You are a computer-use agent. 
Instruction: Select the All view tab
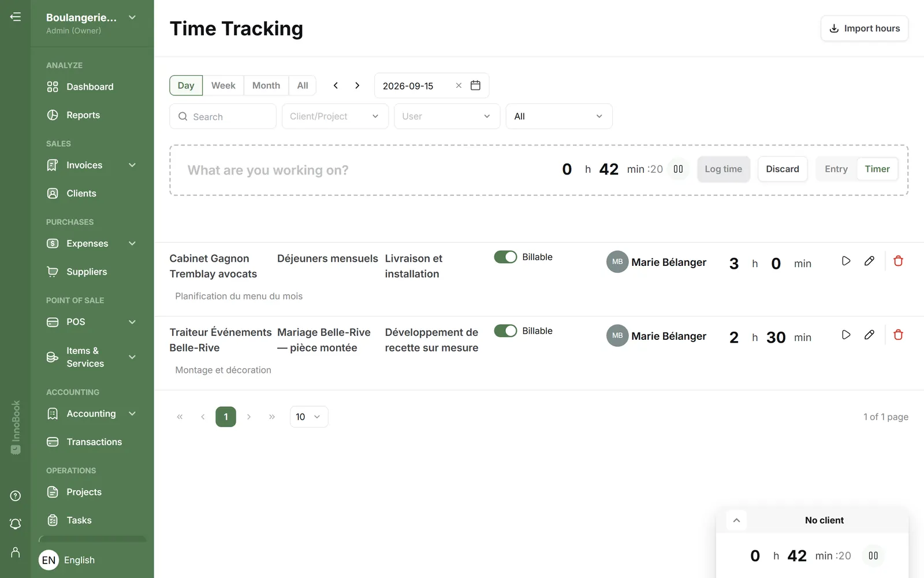pos(303,86)
